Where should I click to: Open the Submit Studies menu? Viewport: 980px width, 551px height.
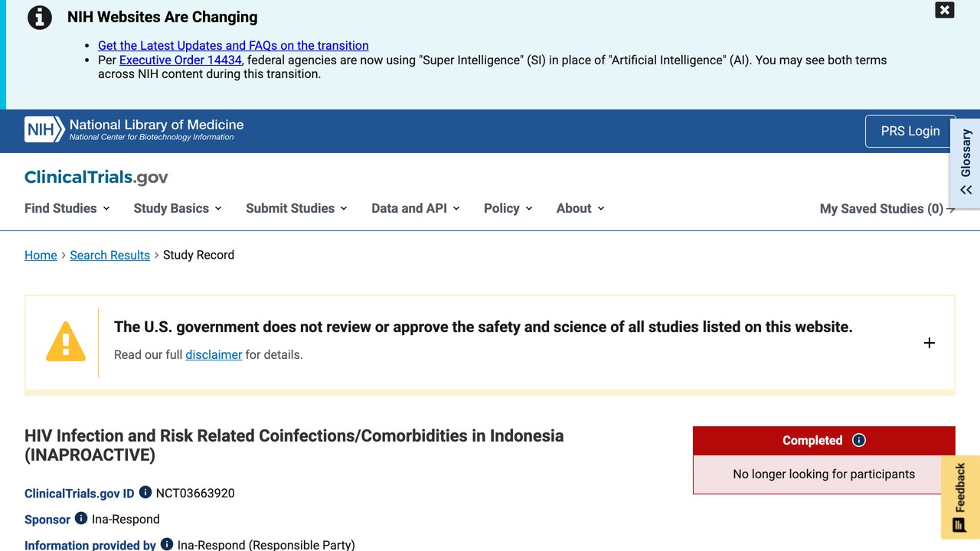296,208
